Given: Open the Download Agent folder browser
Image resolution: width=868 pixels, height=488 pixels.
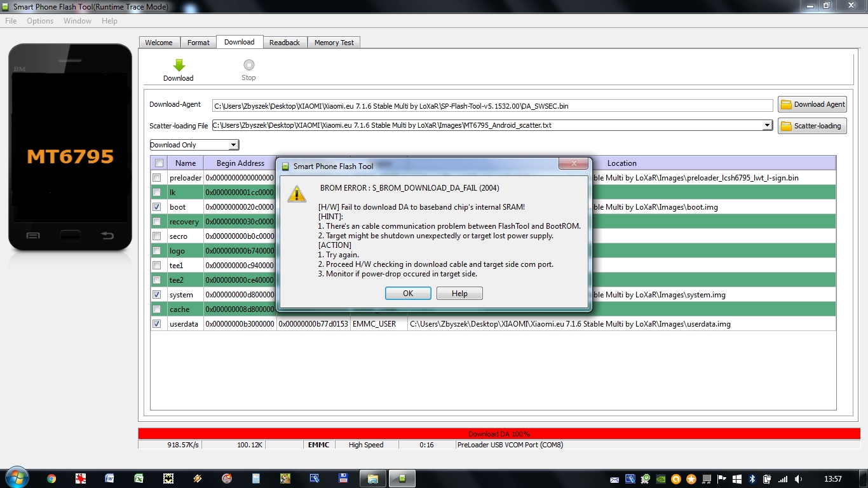Looking at the screenshot, I should coord(812,105).
